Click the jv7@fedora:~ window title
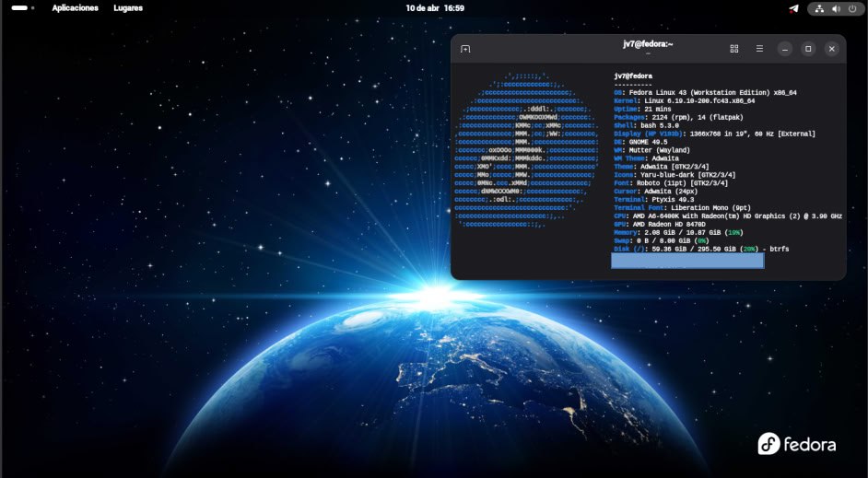 (648, 44)
